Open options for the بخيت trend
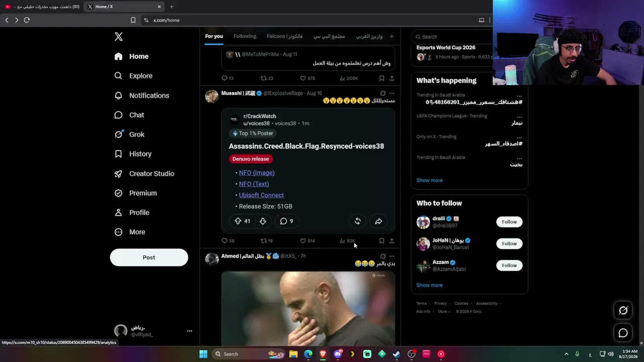Viewport: 644px width, 362px height. click(519, 158)
